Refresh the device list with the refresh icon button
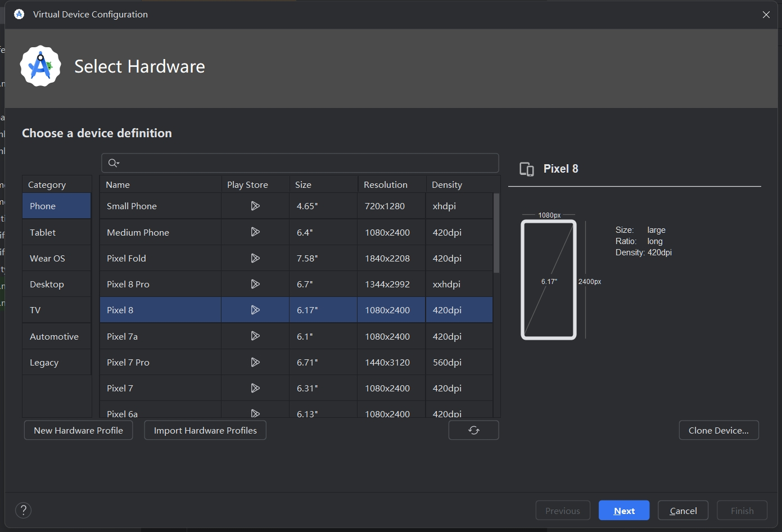Viewport: 782px width, 532px height. tap(473, 430)
